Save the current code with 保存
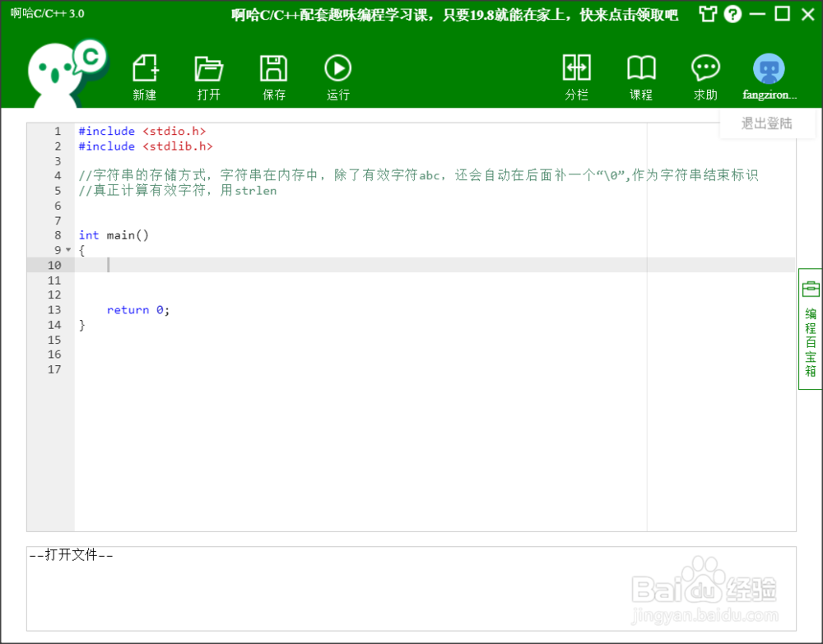The image size is (823, 644). pos(273,76)
